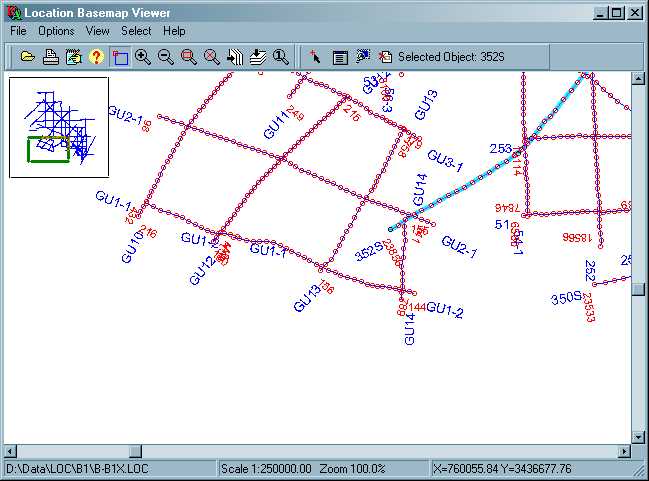Open the Help menu
Screen dimensions: 649x481
pos(174,31)
